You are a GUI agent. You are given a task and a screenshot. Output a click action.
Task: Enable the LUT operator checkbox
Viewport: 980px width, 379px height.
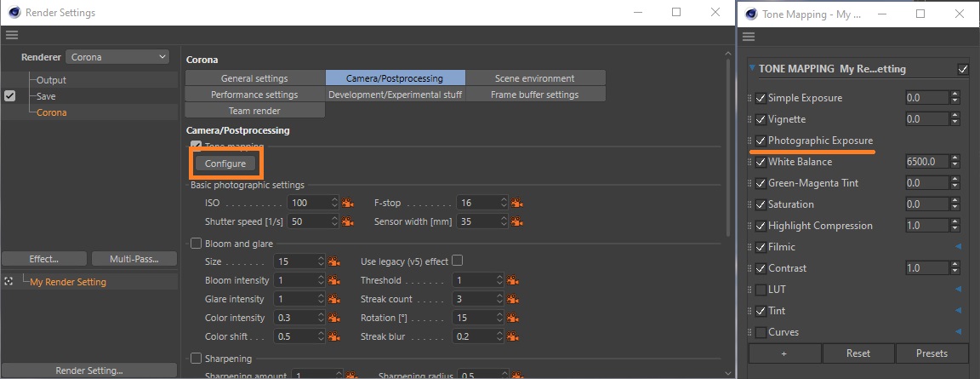(x=761, y=290)
